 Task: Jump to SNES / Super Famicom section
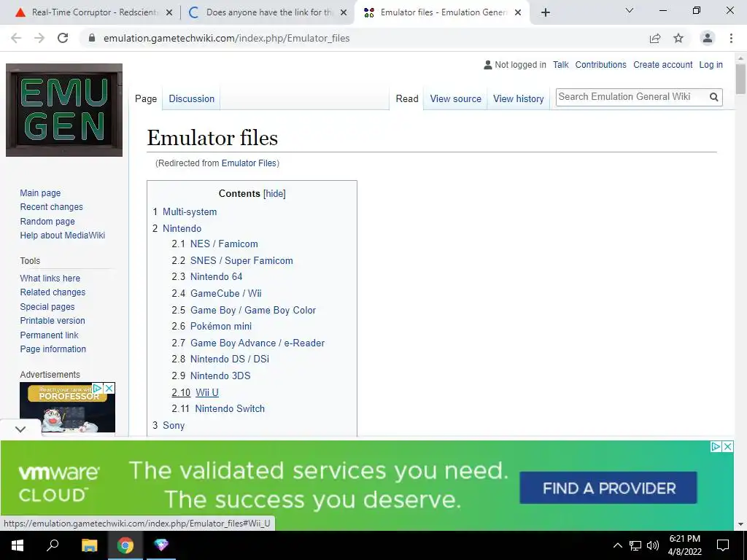click(241, 260)
